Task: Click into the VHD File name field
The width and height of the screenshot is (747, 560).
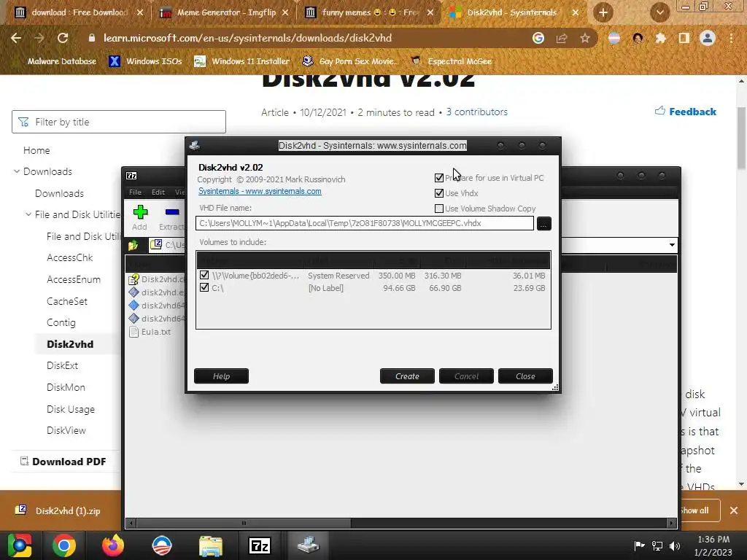Action: 365,223
